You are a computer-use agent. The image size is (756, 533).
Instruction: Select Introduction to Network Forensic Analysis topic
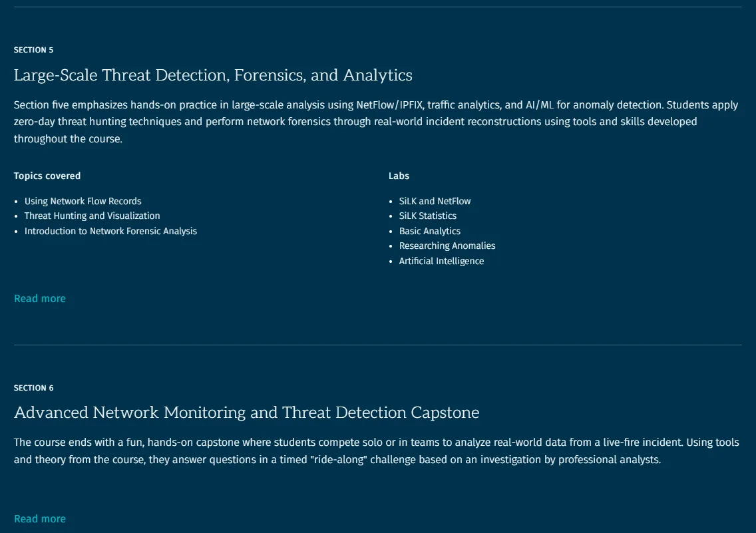(111, 232)
